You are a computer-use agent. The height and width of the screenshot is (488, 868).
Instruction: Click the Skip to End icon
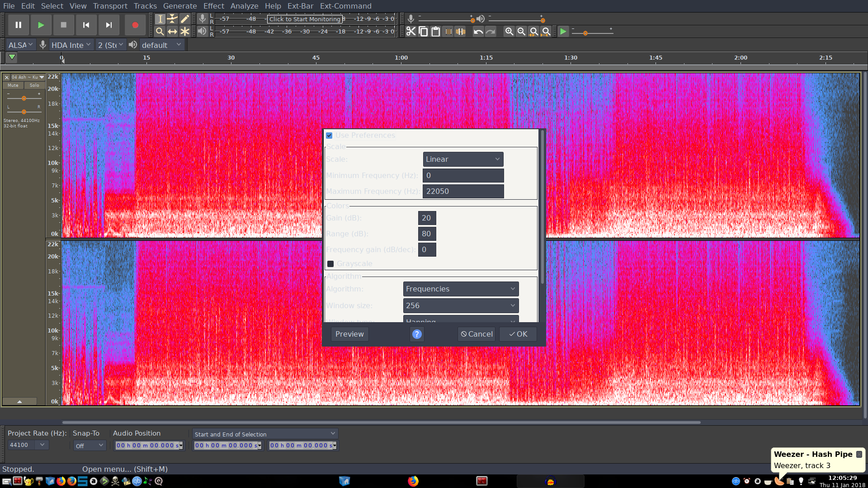point(108,25)
